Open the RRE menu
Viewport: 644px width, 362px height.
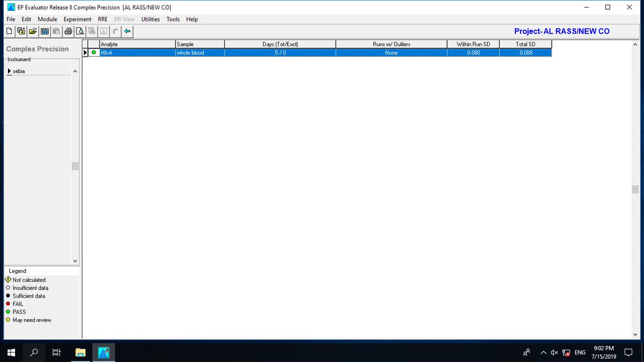103,19
